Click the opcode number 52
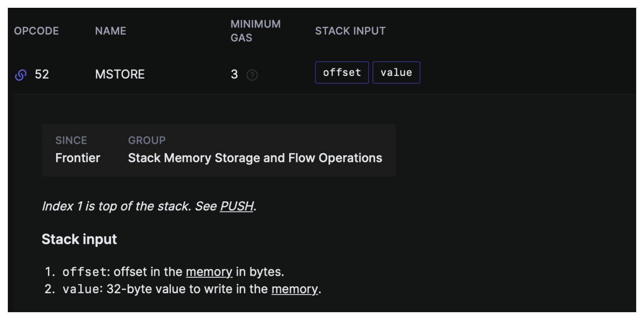This screenshot has width=644, height=320. pyautogui.click(x=42, y=74)
